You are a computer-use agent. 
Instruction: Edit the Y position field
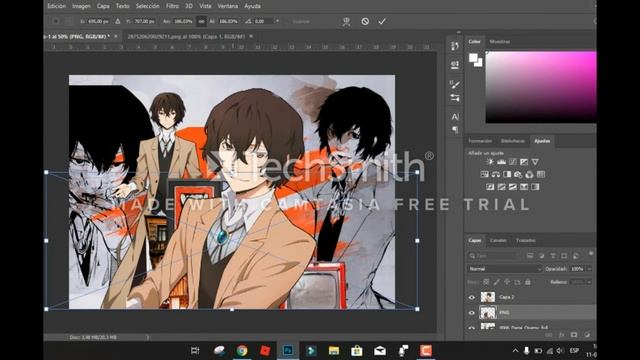144,21
